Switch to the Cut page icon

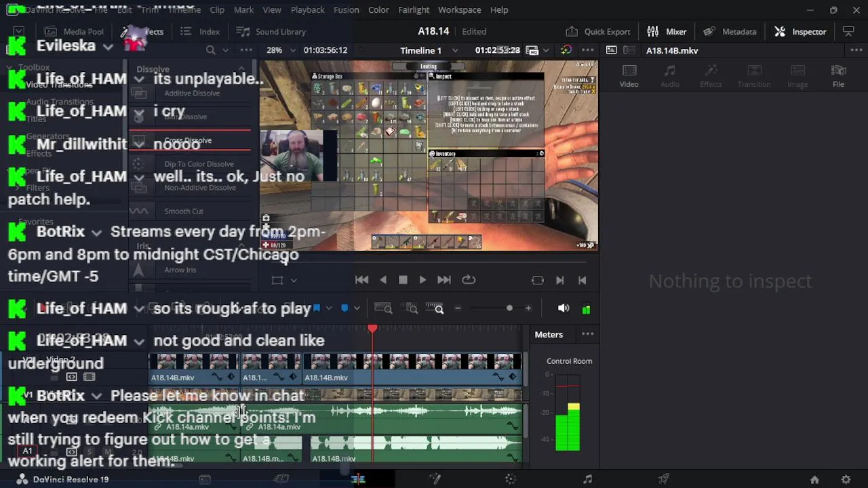click(x=281, y=479)
